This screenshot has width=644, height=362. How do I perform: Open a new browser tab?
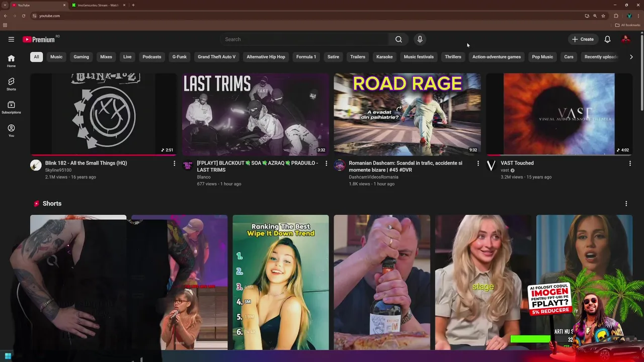133,5
